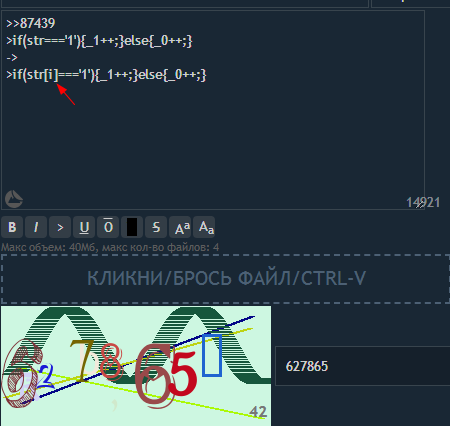Click the file drop zone КЛИКНИ/БРОСЬ ФАЙЛ/CTRL-V

tap(226, 279)
